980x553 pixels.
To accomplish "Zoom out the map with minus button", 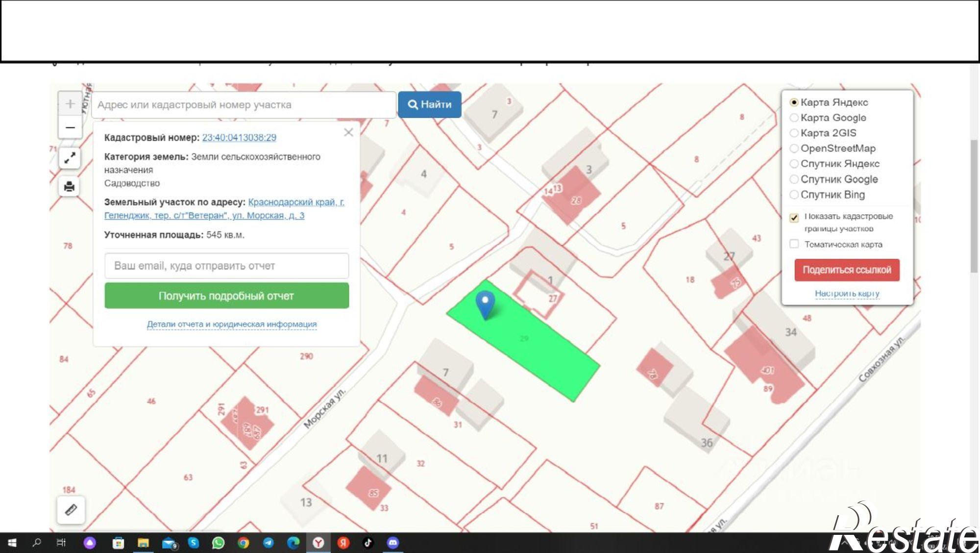I will click(x=70, y=127).
